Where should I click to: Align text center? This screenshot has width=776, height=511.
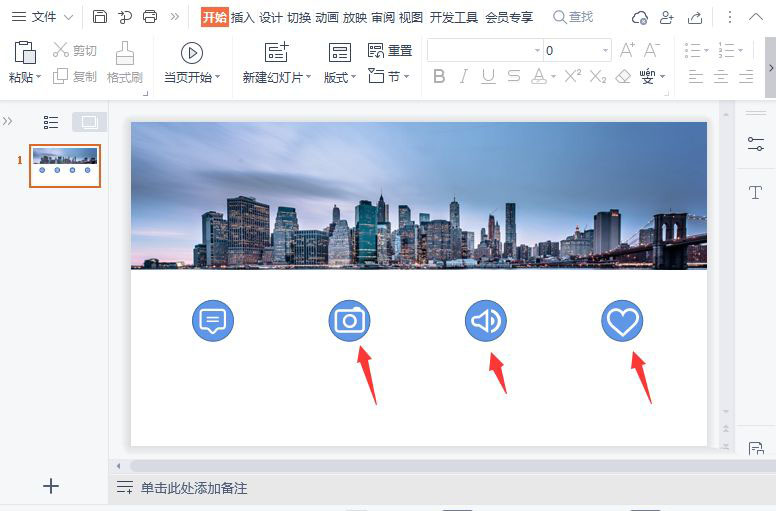click(721, 76)
